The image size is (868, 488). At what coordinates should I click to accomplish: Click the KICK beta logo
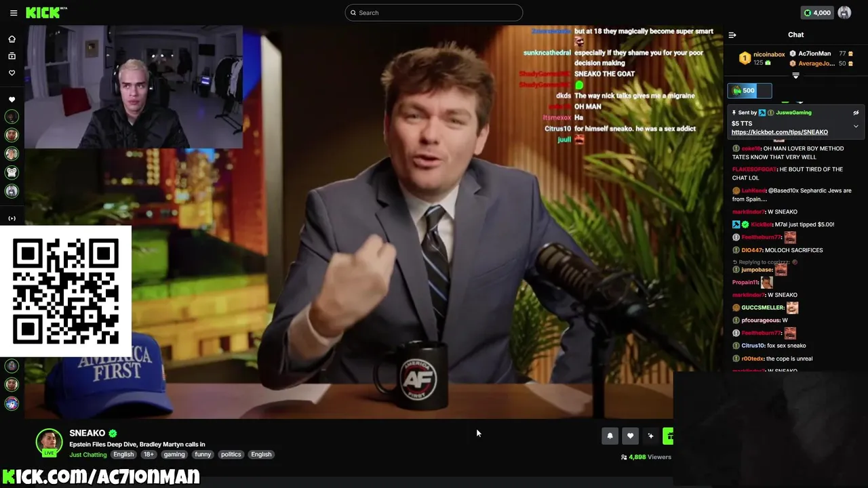point(46,12)
